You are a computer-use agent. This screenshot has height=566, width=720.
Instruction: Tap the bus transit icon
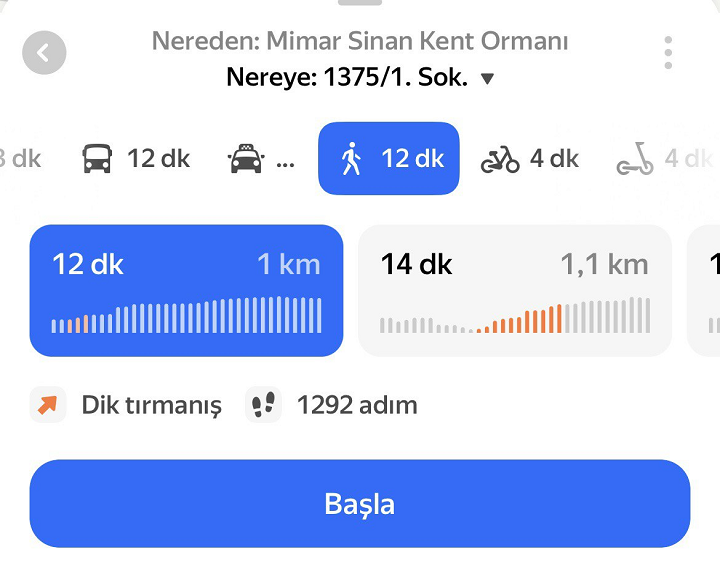[97, 159]
